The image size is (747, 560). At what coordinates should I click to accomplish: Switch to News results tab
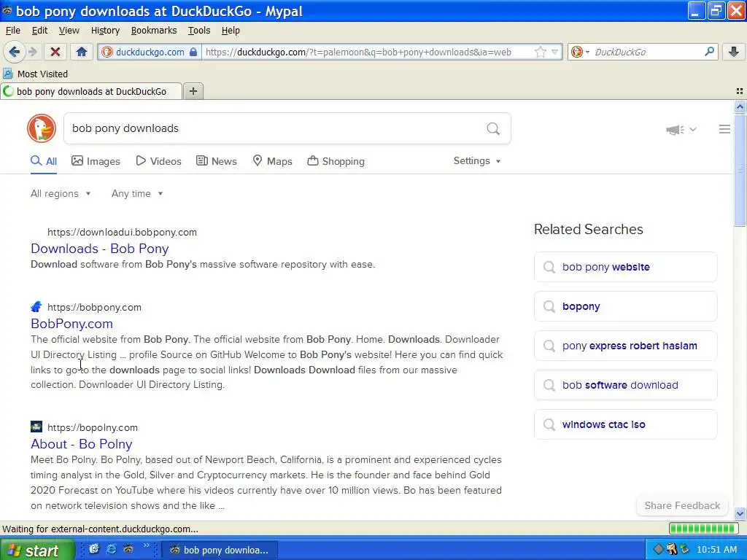[216, 161]
